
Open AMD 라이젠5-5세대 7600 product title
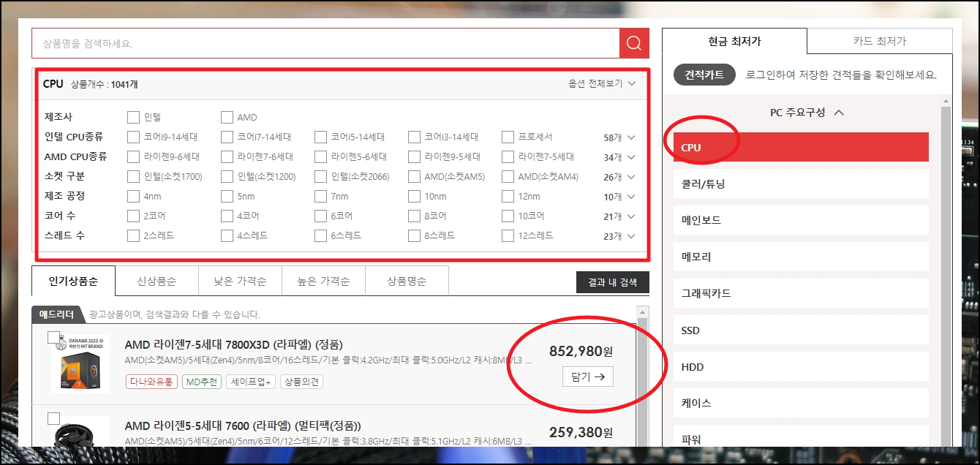(x=243, y=426)
